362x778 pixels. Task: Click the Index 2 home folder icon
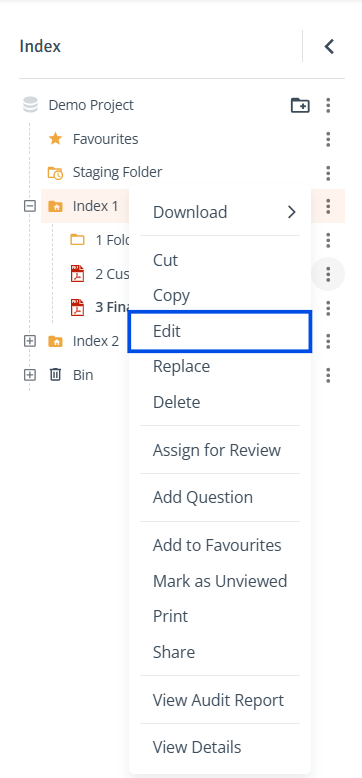55,341
